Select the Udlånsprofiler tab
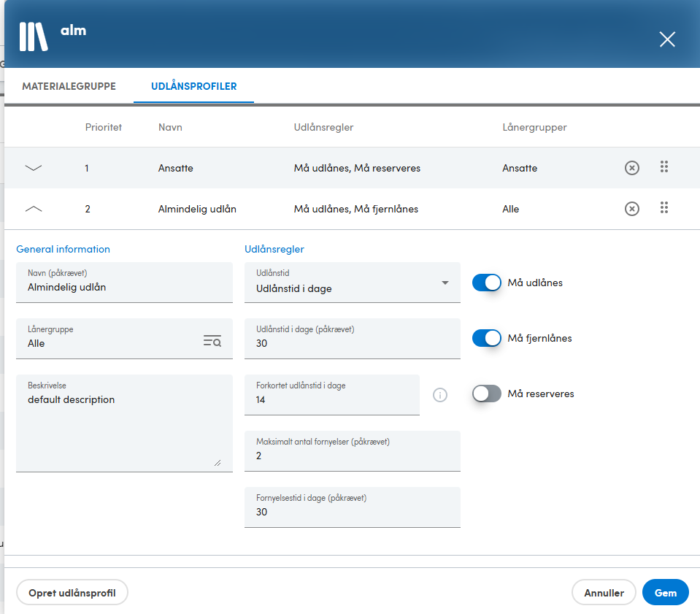Screen dimensions: 700x614 pos(193,86)
